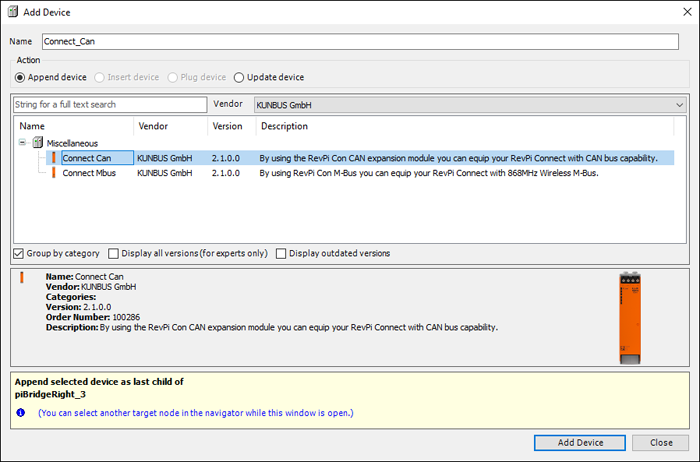Image resolution: width=700 pixels, height=462 pixels.
Task: Click KUNBUS GmbH vendor cell in Connect Can row
Action: click(x=165, y=158)
